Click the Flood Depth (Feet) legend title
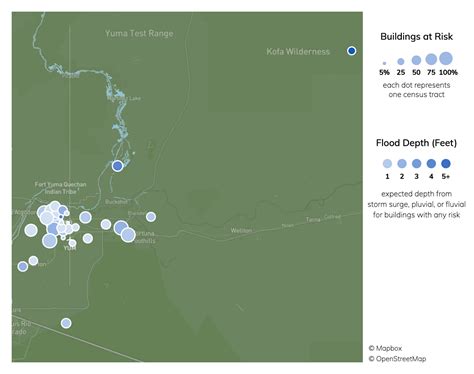 point(416,143)
